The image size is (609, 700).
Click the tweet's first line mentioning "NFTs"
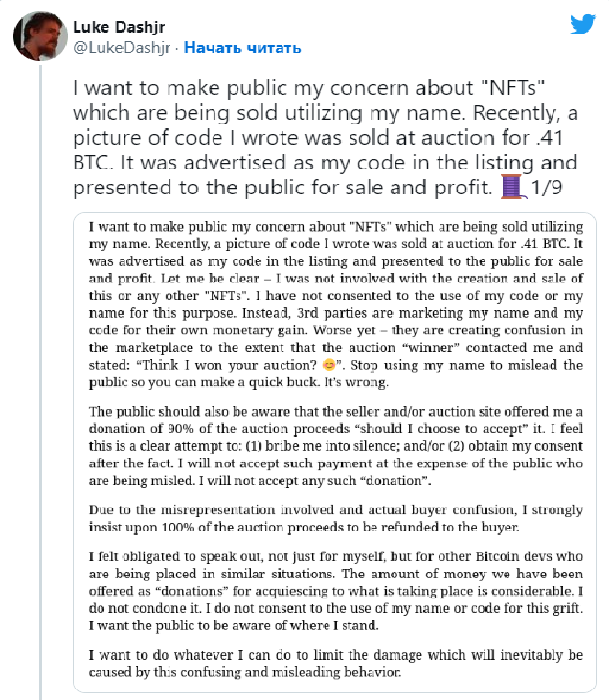click(309, 88)
